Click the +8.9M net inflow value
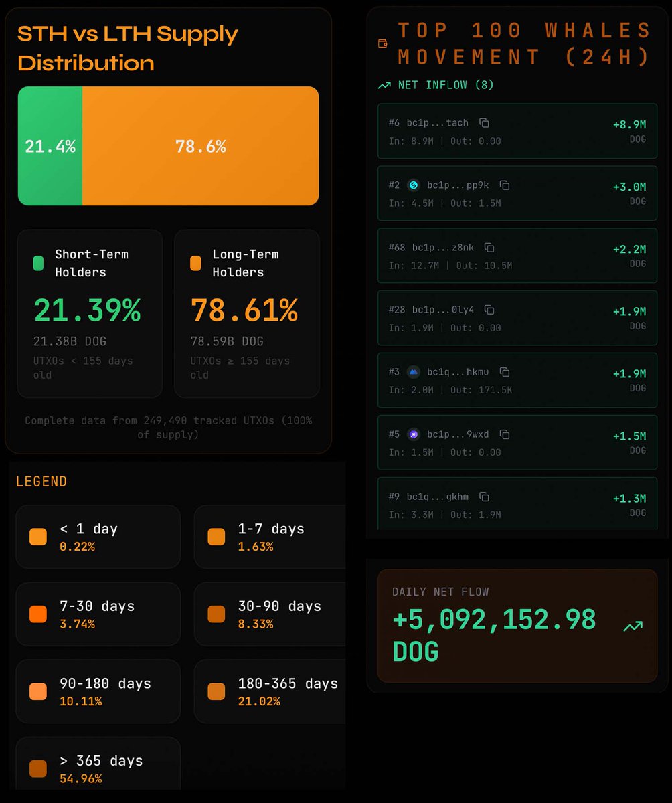This screenshot has height=803, width=672. pos(629,124)
